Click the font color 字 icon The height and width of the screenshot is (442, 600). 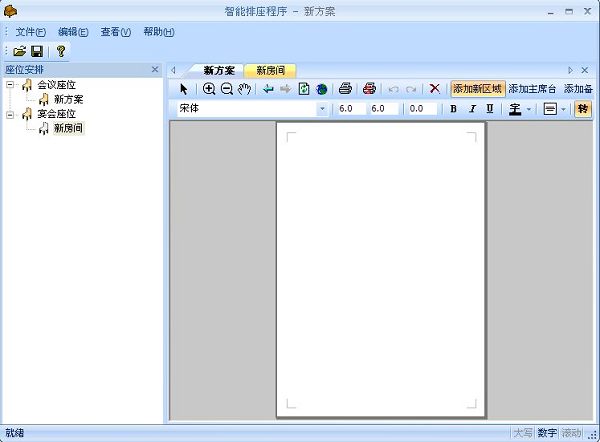(515, 109)
